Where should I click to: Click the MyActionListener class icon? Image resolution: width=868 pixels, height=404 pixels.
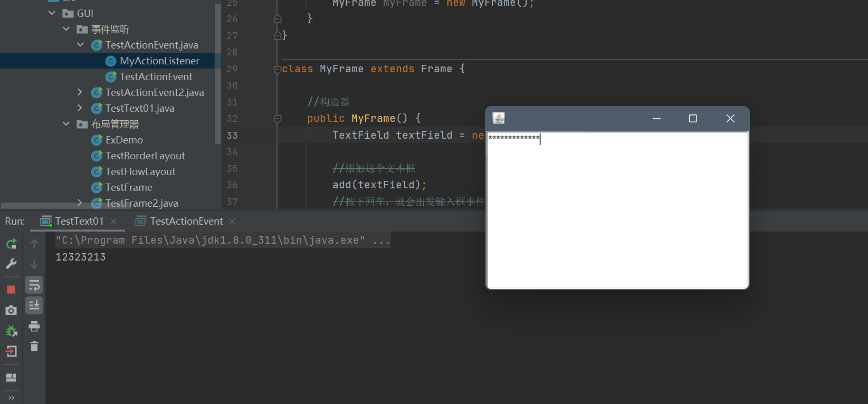click(111, 61)
